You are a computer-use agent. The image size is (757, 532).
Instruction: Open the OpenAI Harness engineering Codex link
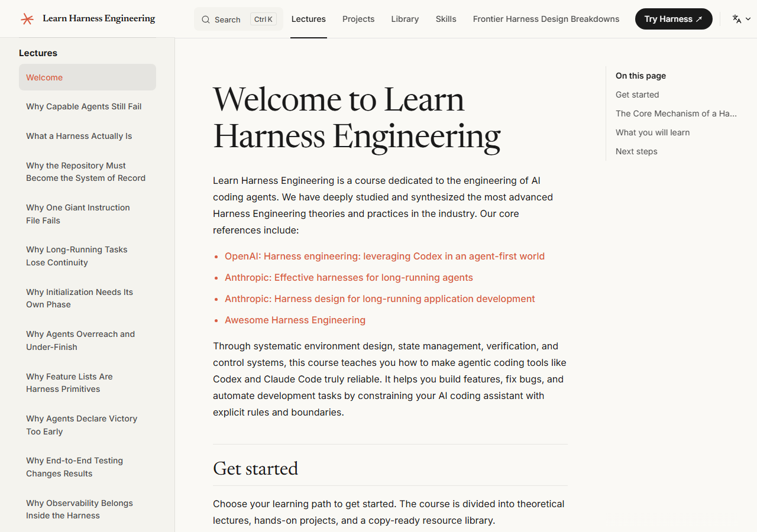pos(384,257)
